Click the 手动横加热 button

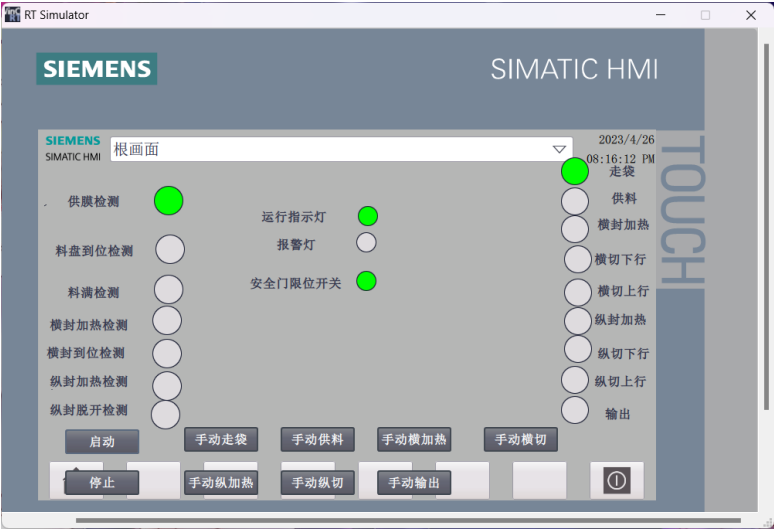pyautogui.click(x=414, y=439)
